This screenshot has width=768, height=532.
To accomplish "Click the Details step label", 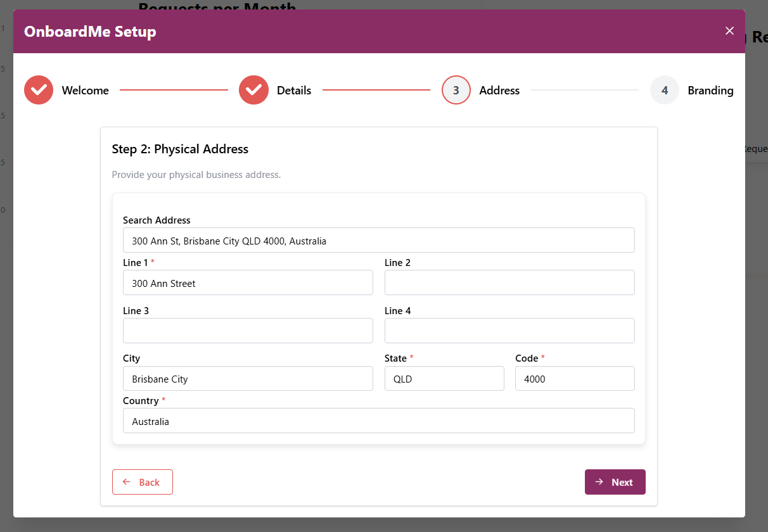I will click(x=294, y=91).
